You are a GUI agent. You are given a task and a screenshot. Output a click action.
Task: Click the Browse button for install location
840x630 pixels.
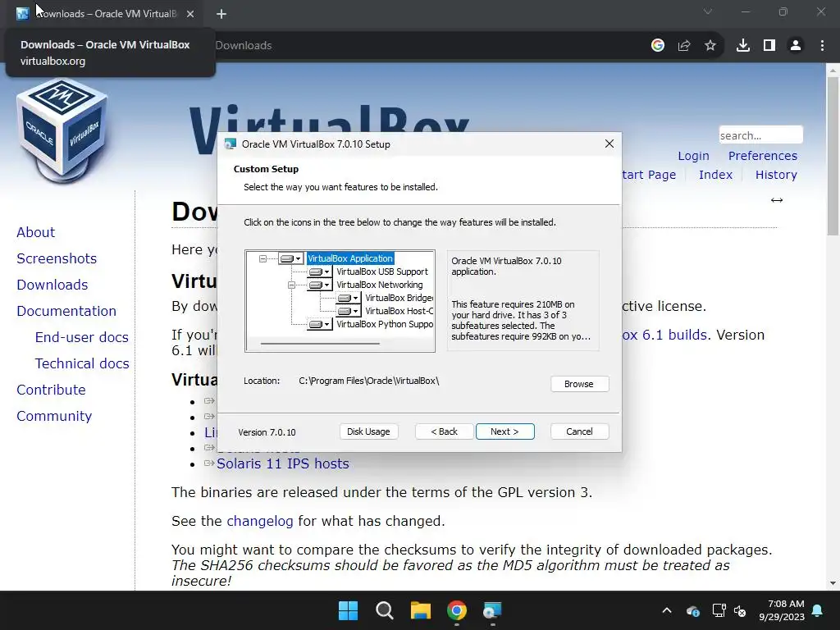[x=579, y=384]
